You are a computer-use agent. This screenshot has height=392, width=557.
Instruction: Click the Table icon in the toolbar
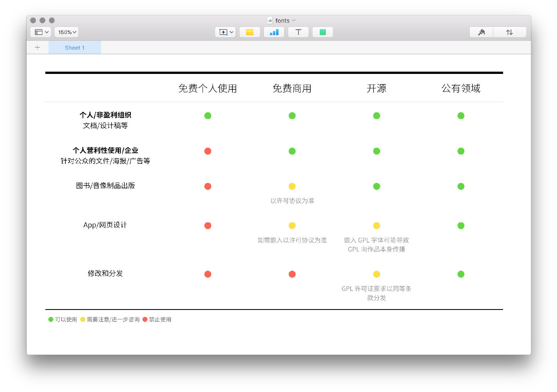250,32
